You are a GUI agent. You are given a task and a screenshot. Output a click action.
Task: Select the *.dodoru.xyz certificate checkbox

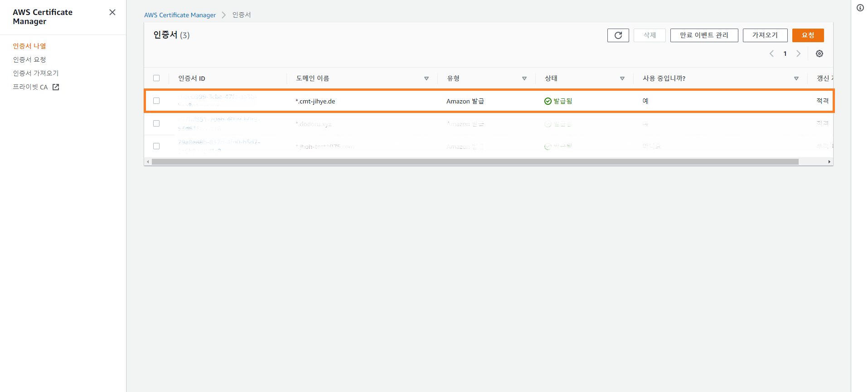156,123
